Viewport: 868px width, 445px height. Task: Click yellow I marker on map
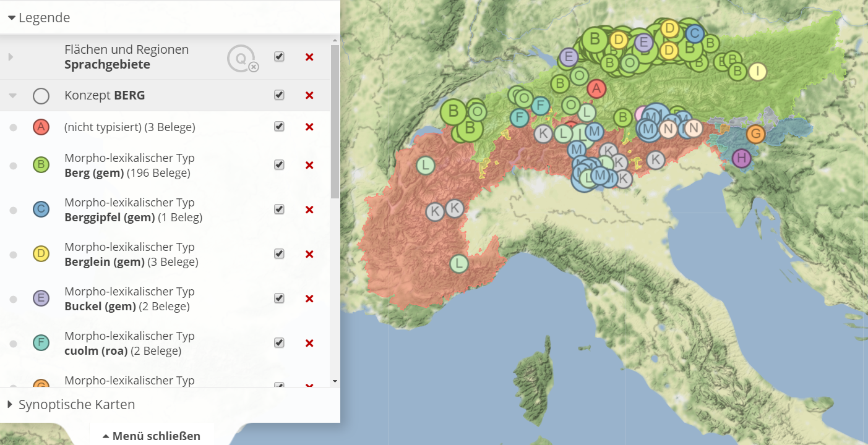point(757,72)
